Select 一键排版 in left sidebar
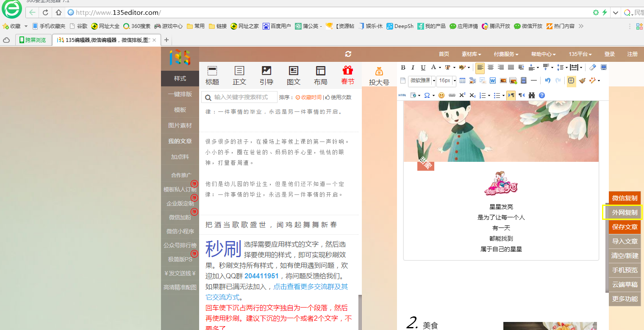The image size is (644, 330). click(180, 94)
